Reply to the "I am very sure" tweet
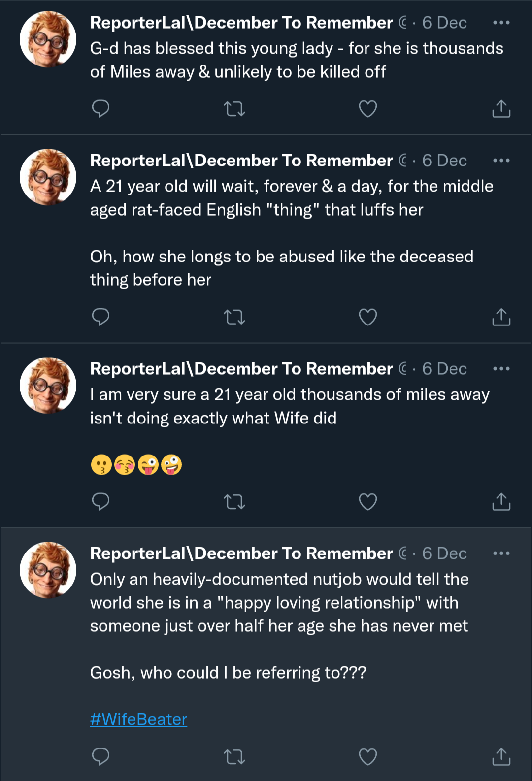532x781 pixels. [100, 501]
